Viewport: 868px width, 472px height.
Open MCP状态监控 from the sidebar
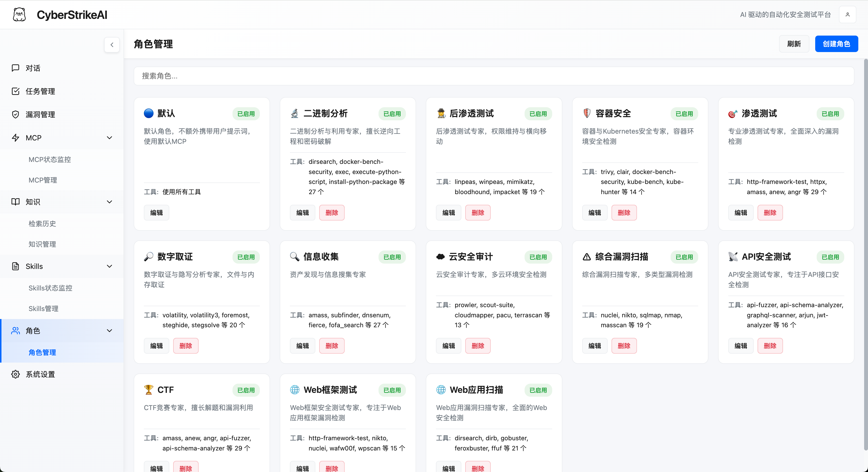50,159
